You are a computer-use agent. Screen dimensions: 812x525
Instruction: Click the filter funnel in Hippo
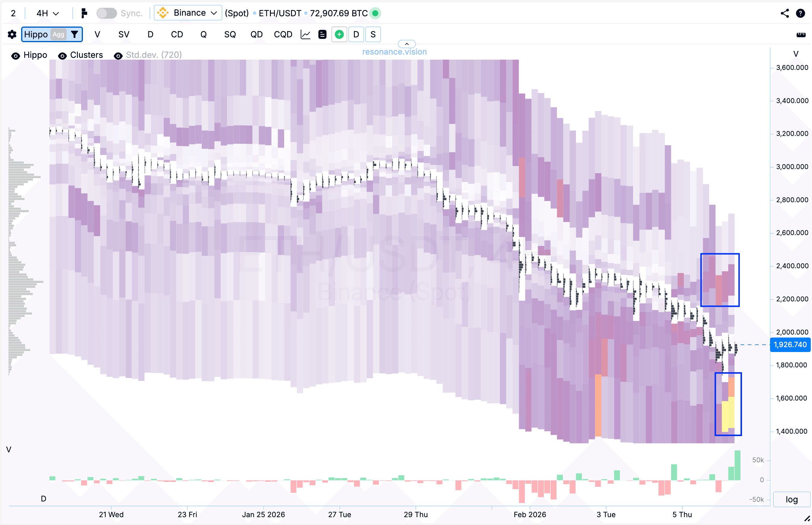click(75, 34)
